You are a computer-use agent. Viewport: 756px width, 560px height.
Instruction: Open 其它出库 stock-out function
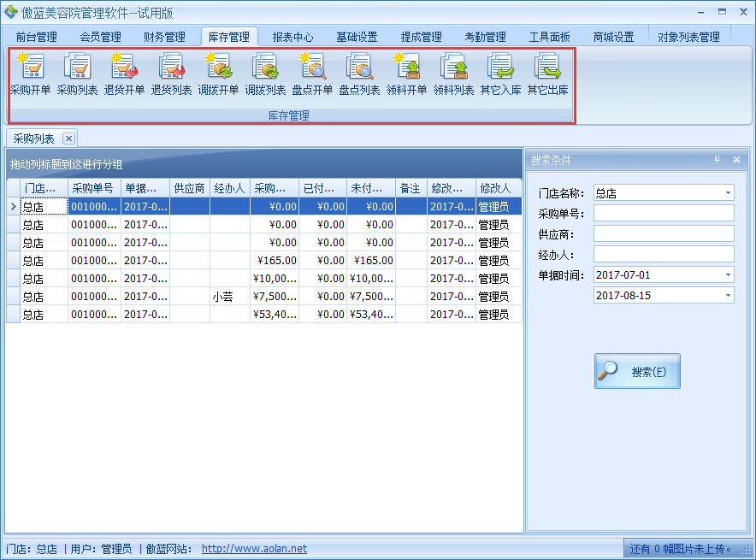pyautogui.click(x=548, y=73)
